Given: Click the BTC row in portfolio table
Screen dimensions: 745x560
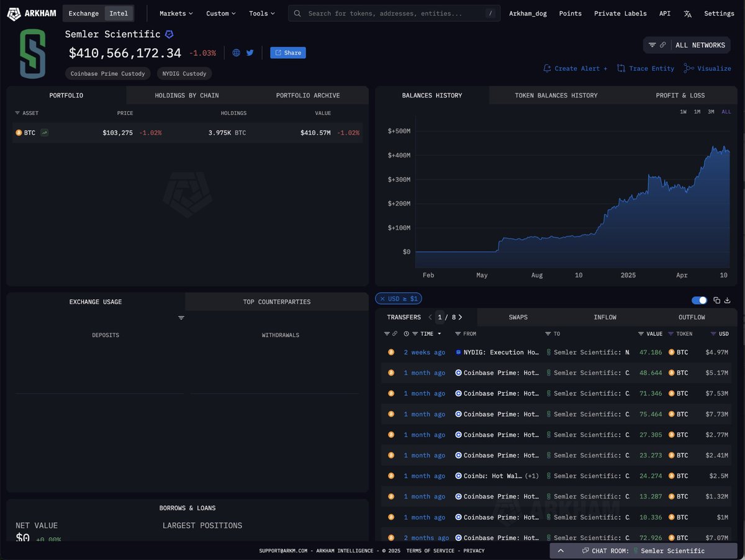Looking at the screenshot, I should click(x=187, y=132).
